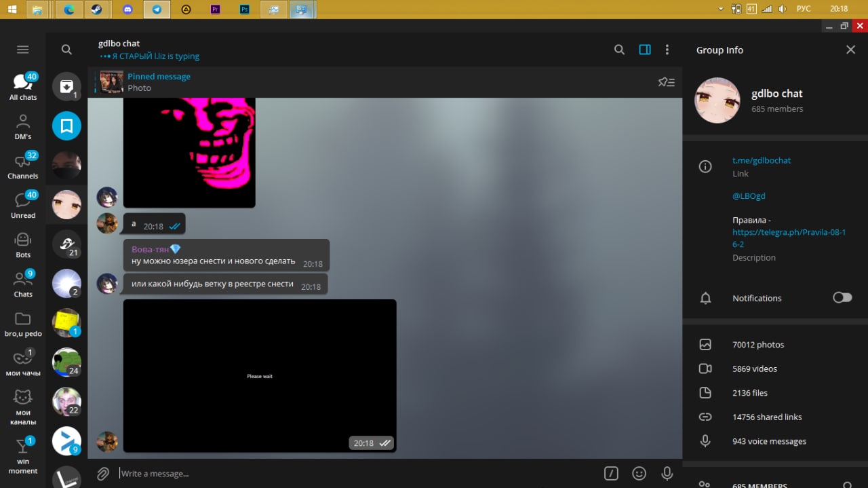This screenshot has height=488, width=868.
Task: Open the Telegram hamburger main menu
Action: (x=22, y=50)
